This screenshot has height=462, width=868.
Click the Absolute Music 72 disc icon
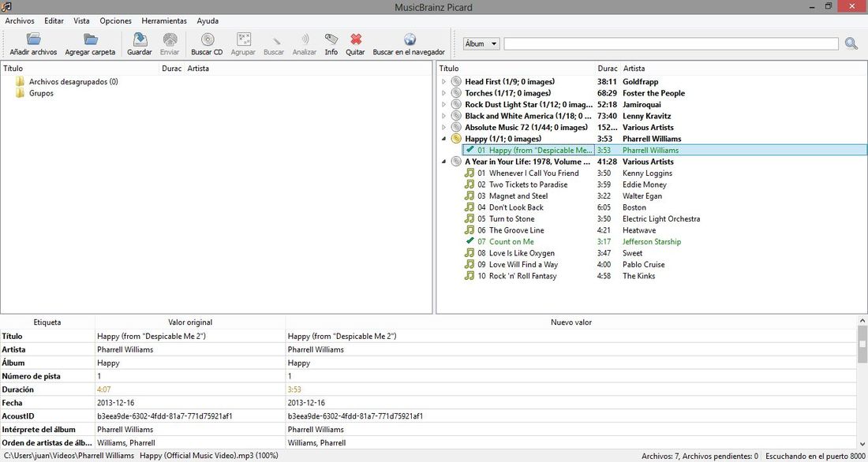(x=456, y=127)
